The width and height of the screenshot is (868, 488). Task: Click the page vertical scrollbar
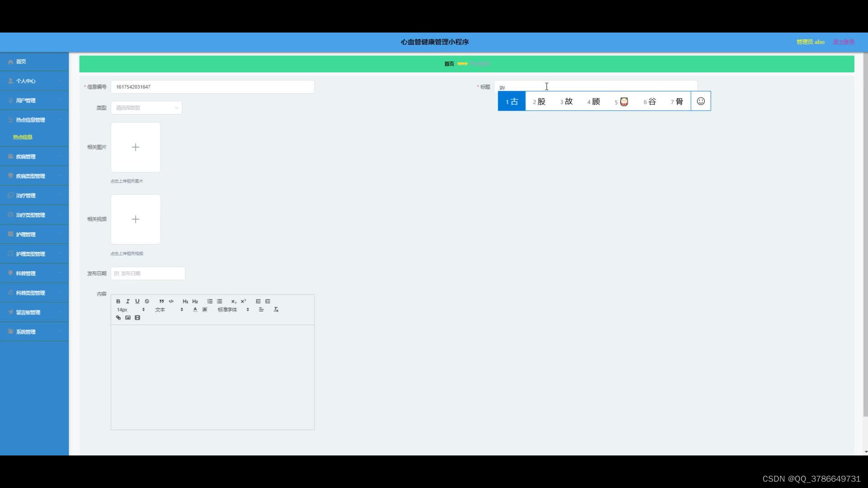pos(866,235)
